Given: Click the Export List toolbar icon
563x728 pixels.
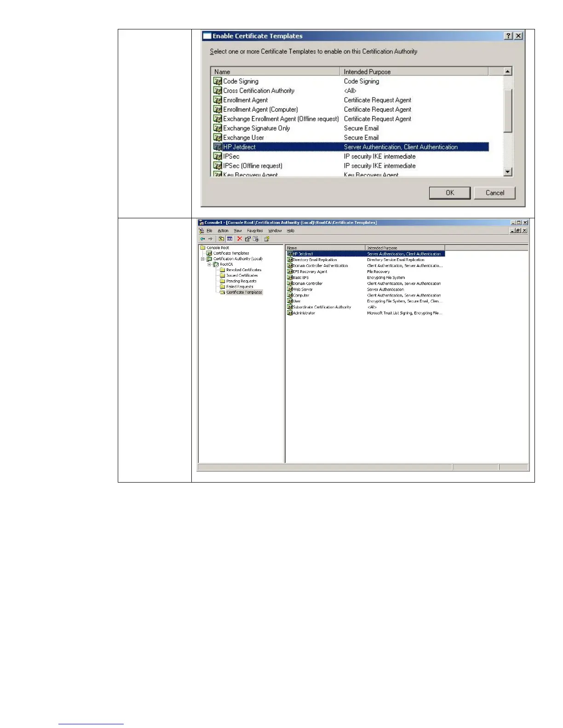Looking at the screenshot, I should click(256, 239).
